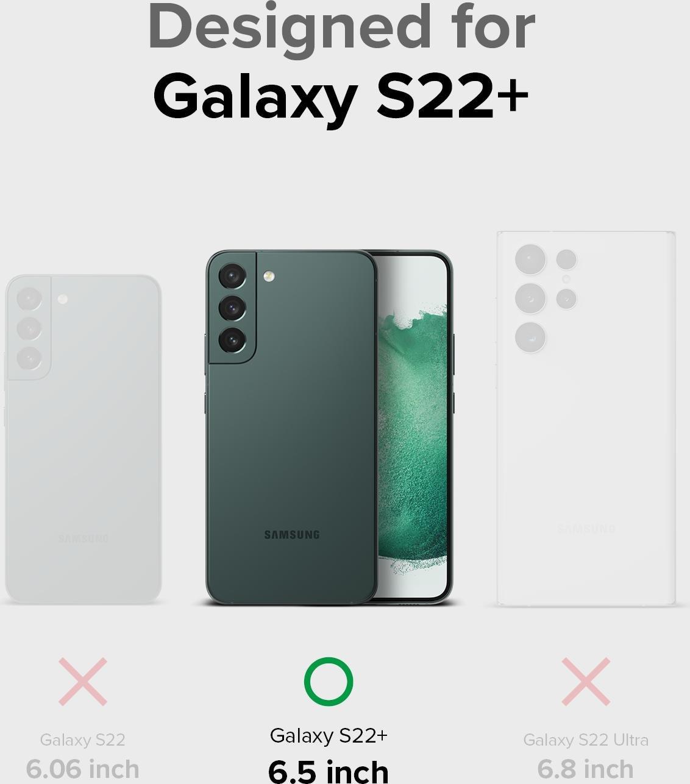Click the "Galaxy S22+" label under green circle
Image resolution: width=690 pixels, height=784 pixels.
coord(329,735)
